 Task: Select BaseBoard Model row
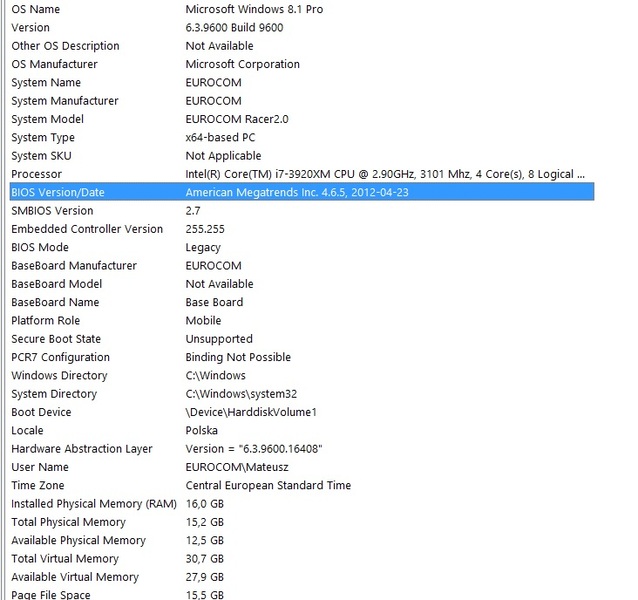tap(302, 284)
